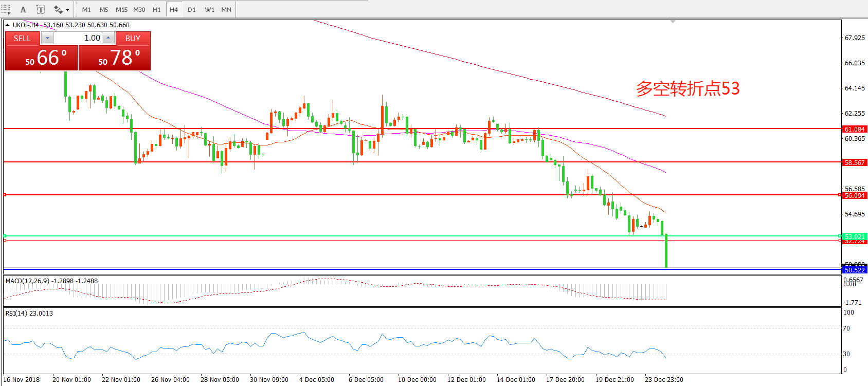The image size is (868, 386).
Task: Click the 53.021 green price level label
Action: coord(854,236)
